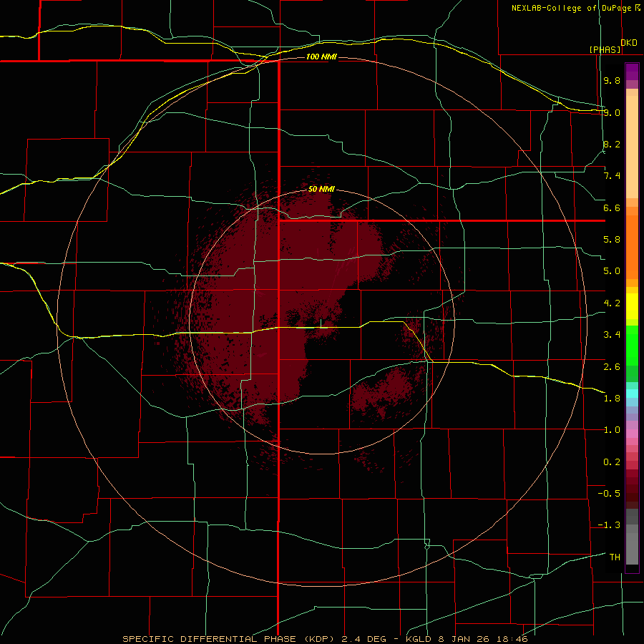Screen dimensions: 644x644
Task: Click the 100 NMI range ring label
Action: [321, 57]
